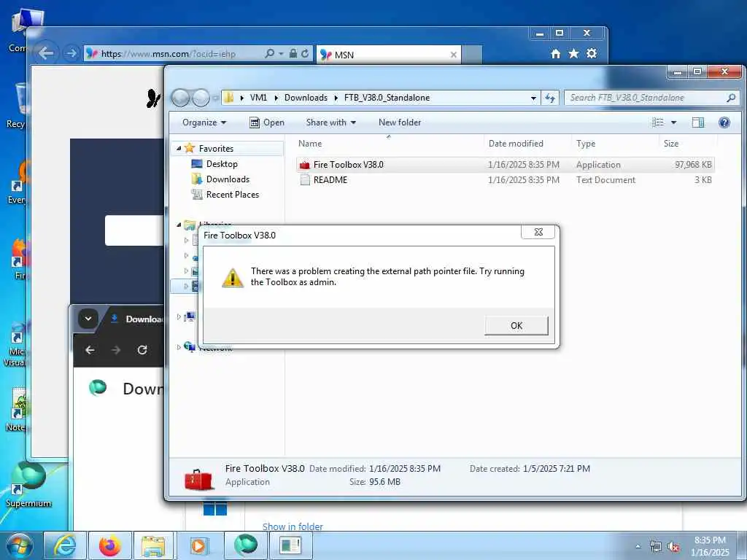Viewport: 747px width, 560px height.
Task: Click the warning icon in the error dialog
Action: 233,278
